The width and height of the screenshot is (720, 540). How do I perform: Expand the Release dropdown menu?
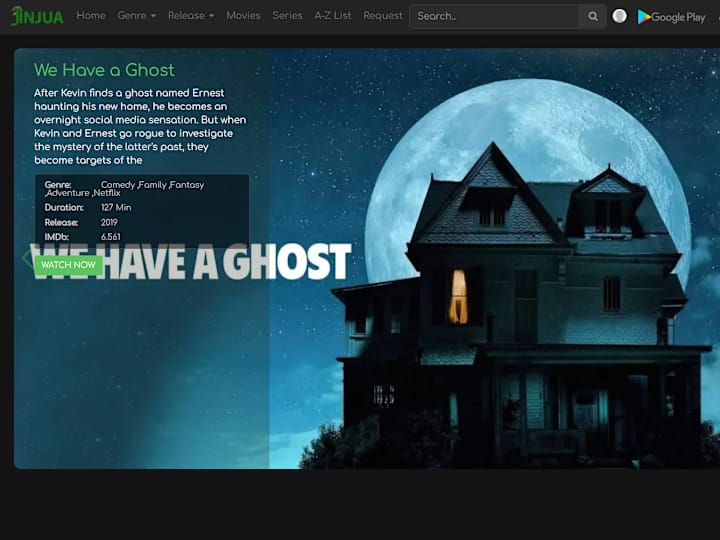coord(191,16)
